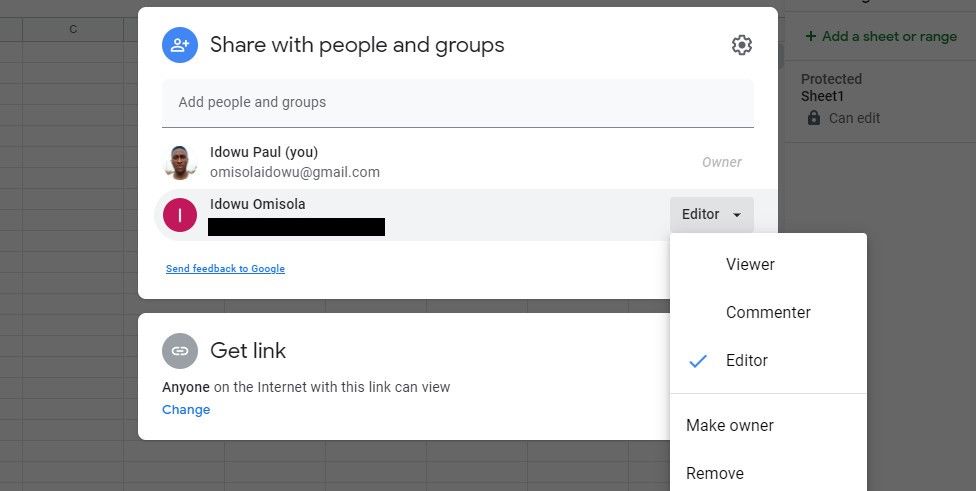Click the gray link icon
This screenshot has width=976, height=491.
180,351
